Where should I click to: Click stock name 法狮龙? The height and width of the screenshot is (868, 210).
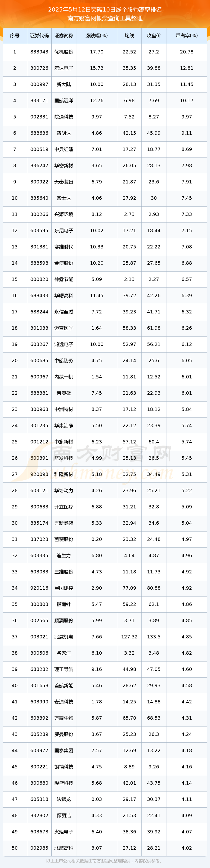click(64, 799)
